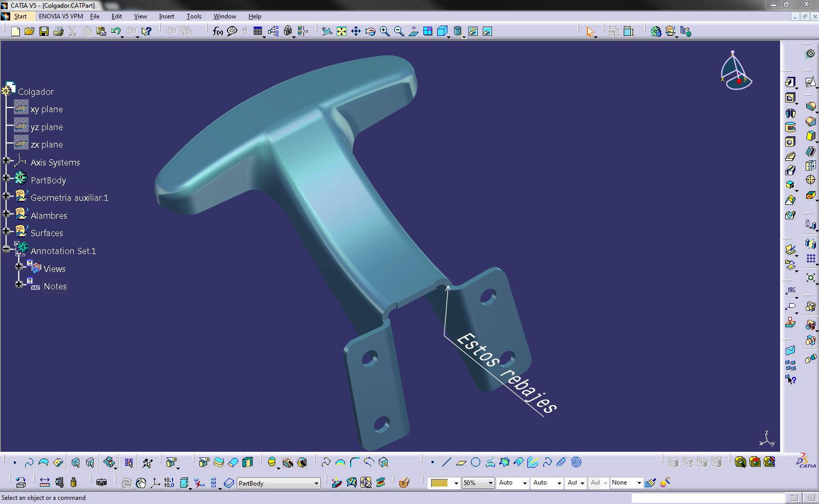This screenshot has height=504, width=819.
Task: Open the Insert menu
Action: [167, 16]
